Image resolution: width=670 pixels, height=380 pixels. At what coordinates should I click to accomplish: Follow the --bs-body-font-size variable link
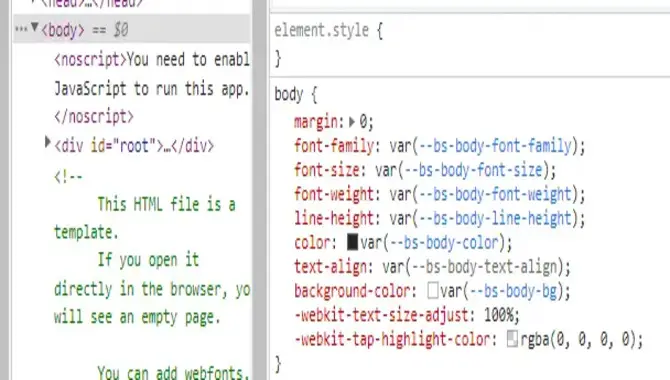(474, 171)
